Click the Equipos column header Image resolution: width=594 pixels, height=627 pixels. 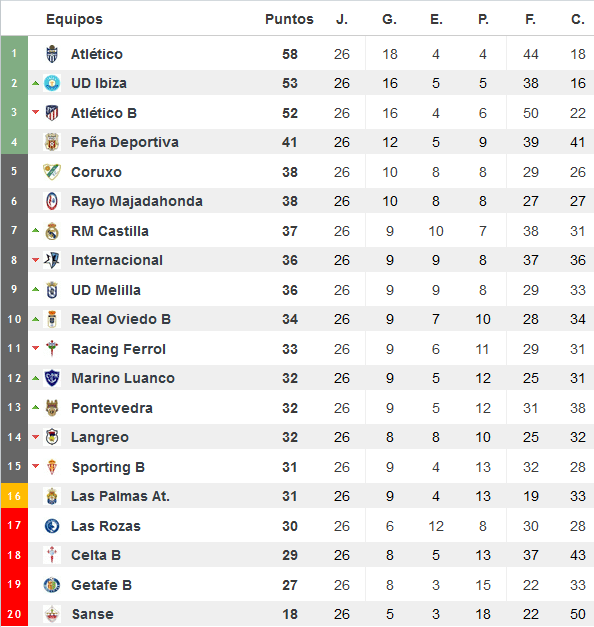[74, 19]
